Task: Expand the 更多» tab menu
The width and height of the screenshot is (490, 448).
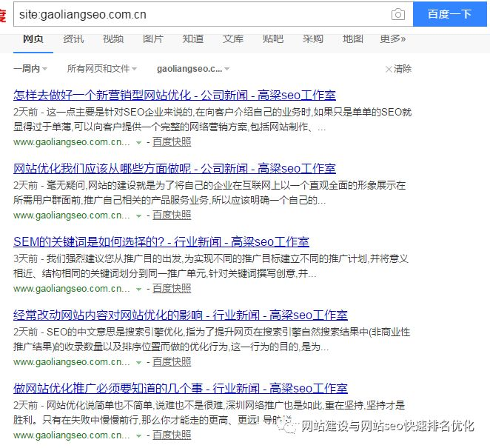Action: click(393, 39)
